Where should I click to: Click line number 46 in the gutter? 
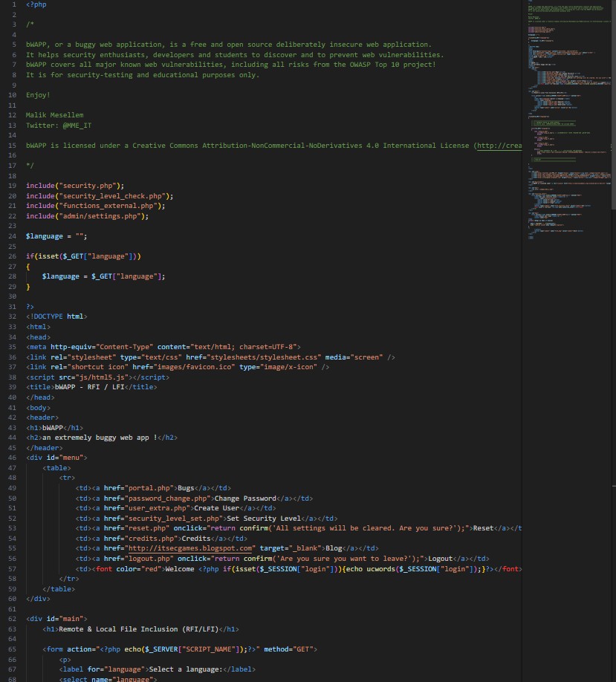tap(11, 458)
